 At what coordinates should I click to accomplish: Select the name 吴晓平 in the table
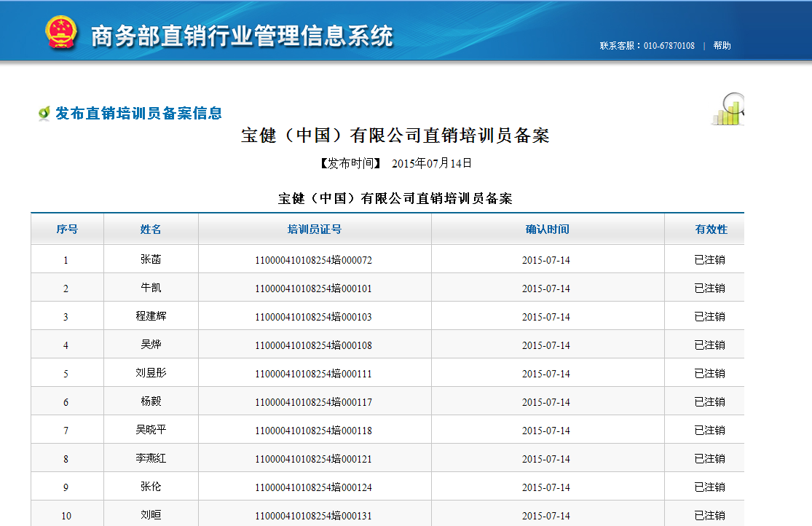(x=151, y=430)
